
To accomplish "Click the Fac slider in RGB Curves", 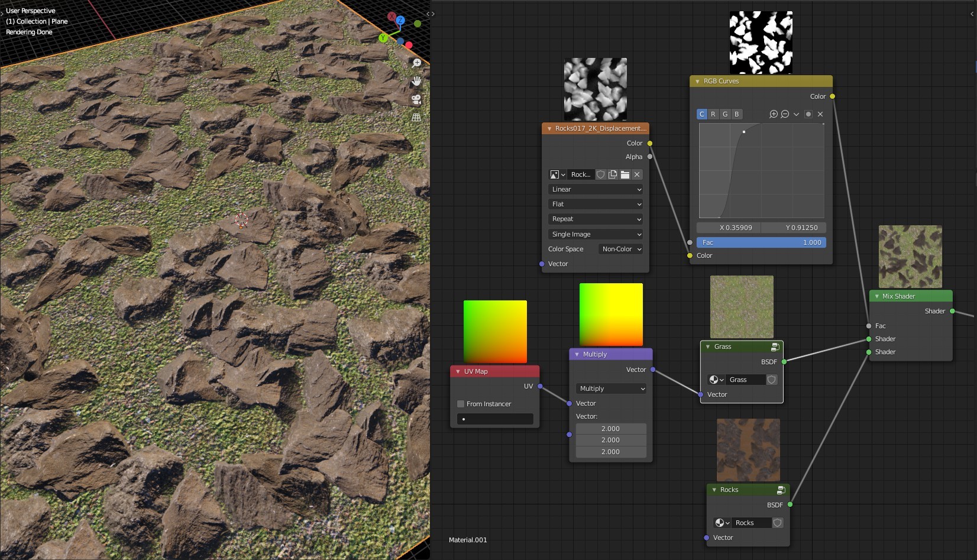I will click(x=762, y=242).
